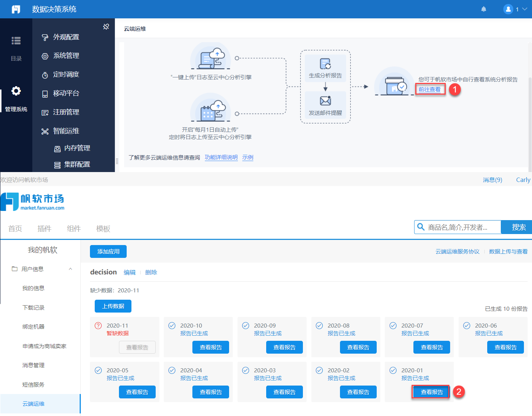Click the 2020-10 status check icon
532x416 pixels.
coord(172,325)
